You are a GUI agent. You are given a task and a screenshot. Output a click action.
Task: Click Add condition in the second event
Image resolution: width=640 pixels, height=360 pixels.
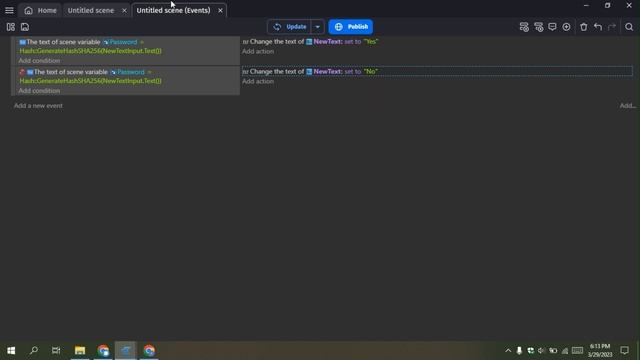pyautogui.click(x=39, y=91)
